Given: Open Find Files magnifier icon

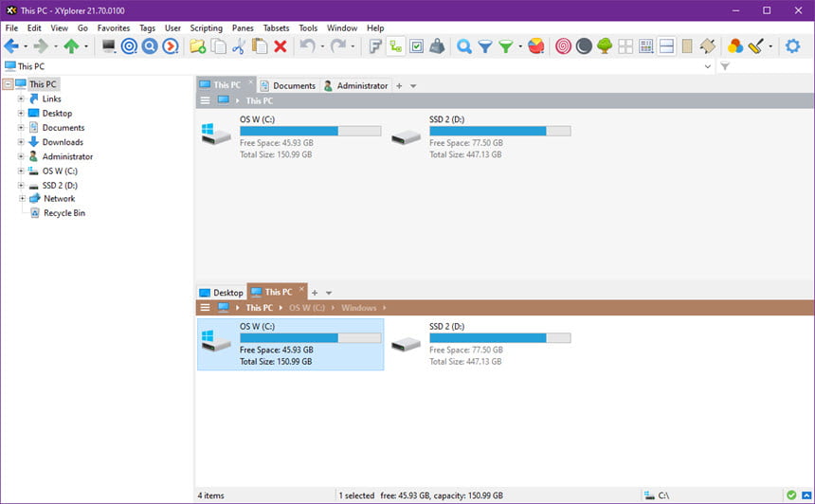Looking at the screenshot, I should (x=464, y=46).
